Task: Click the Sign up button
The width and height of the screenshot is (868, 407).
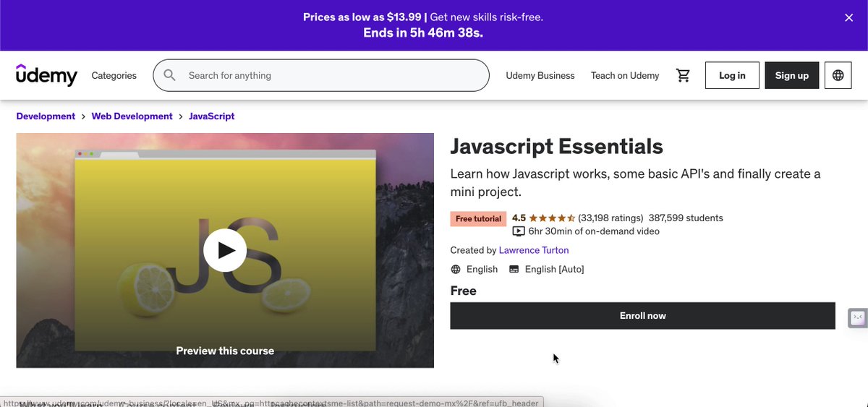Action: click(792, 75)
